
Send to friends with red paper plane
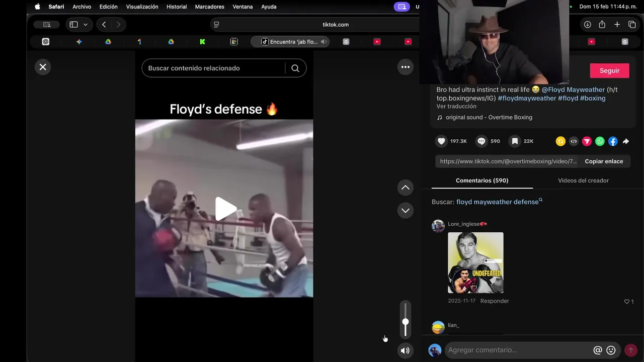pos(587,141)
